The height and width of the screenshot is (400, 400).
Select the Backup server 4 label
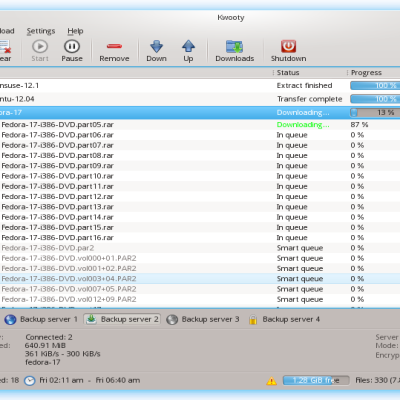pyautogui.click(x=291, y=319)
